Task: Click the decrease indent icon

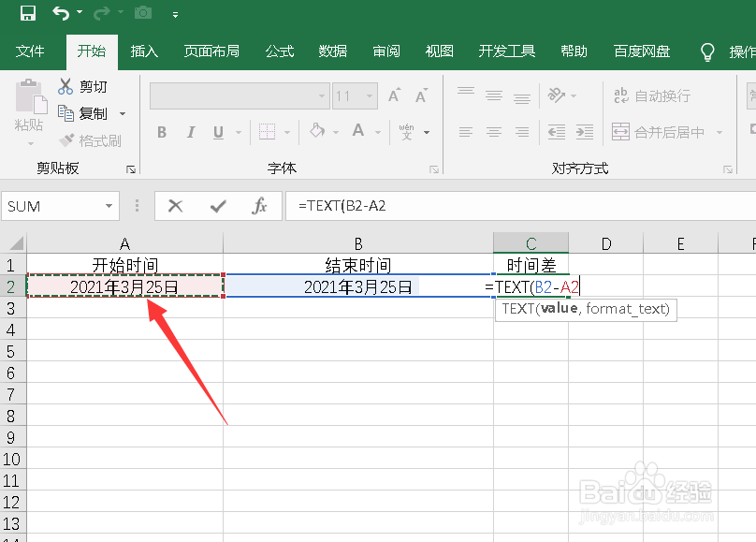Action: (x=557, y=132)
